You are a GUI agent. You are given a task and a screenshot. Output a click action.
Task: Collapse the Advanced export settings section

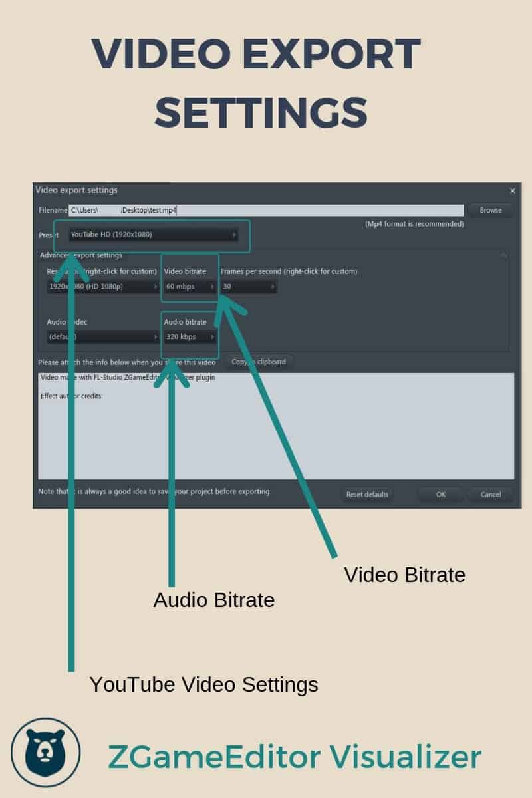point(503,255)
